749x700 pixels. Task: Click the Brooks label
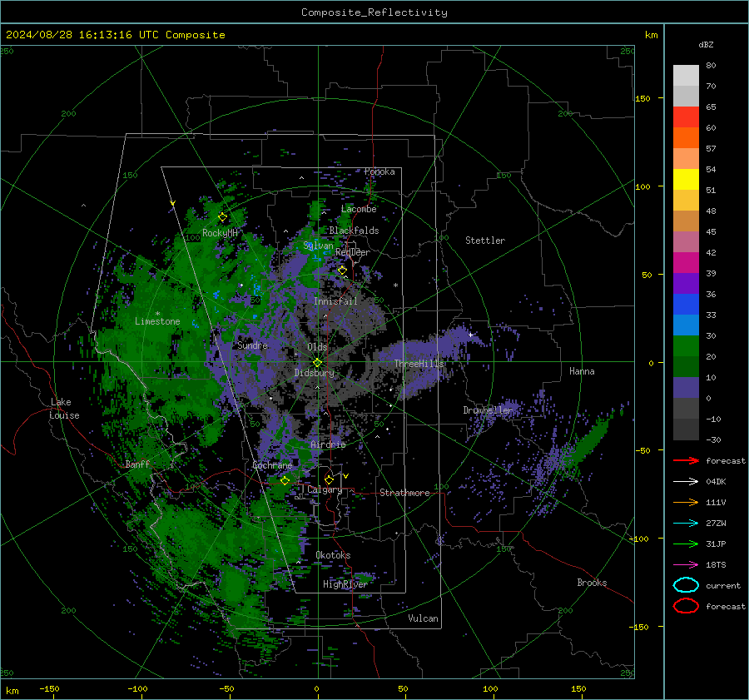(x=592, y=583)
